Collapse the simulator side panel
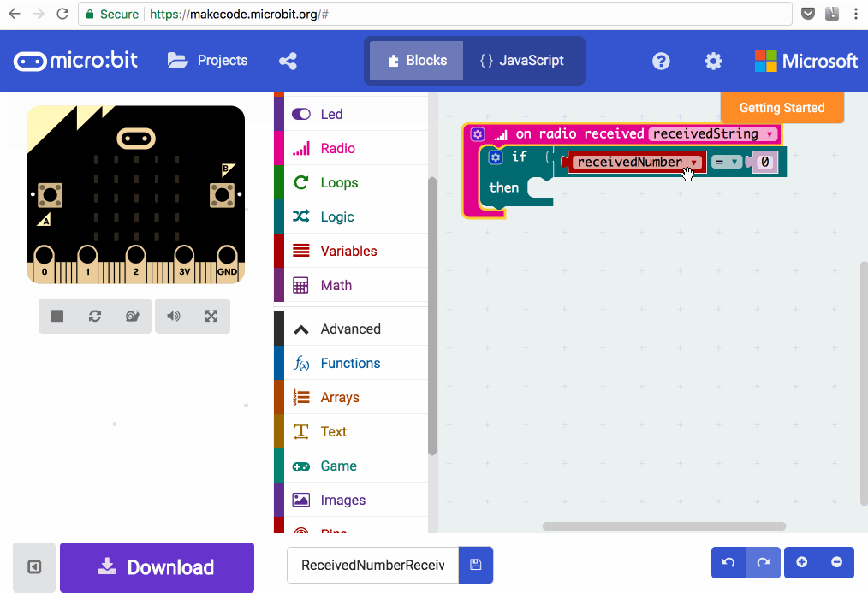 [34, 567]
